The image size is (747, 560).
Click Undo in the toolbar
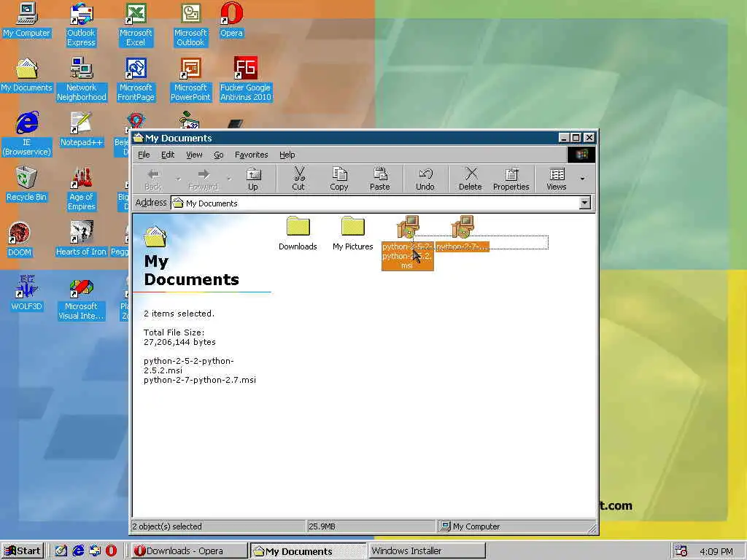point(425,179)
